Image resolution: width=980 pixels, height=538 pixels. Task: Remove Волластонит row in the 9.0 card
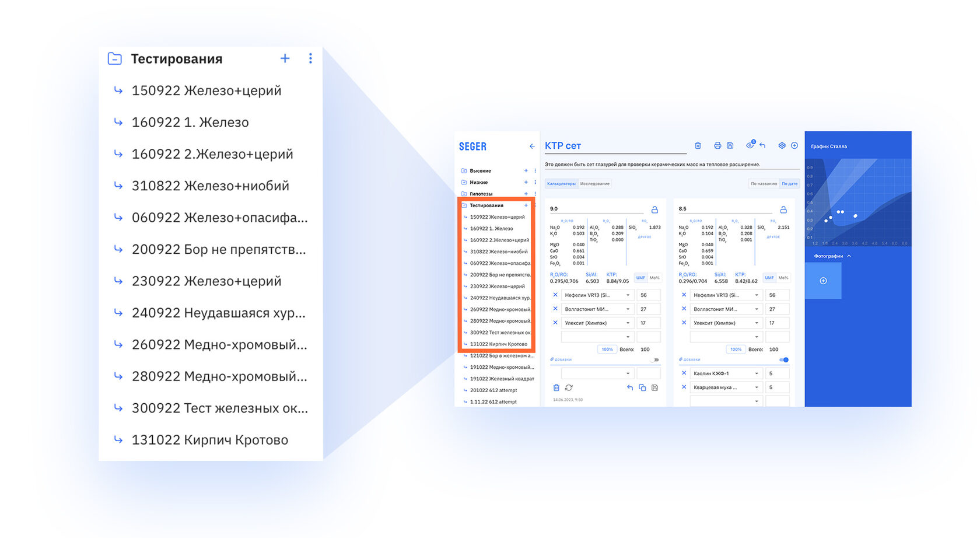[555, 309]
